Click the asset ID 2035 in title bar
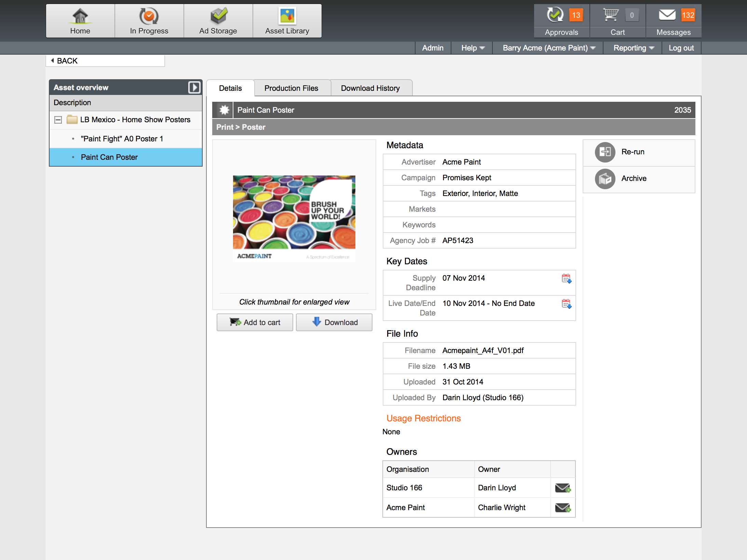Image resolution: width=747 pixels, height=560 pixels. [682, 110]
